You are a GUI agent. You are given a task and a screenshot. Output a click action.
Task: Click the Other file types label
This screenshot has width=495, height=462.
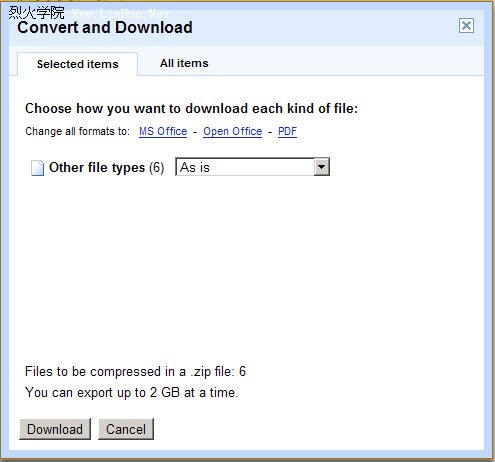pyautogui.click(x=97, y=167)
